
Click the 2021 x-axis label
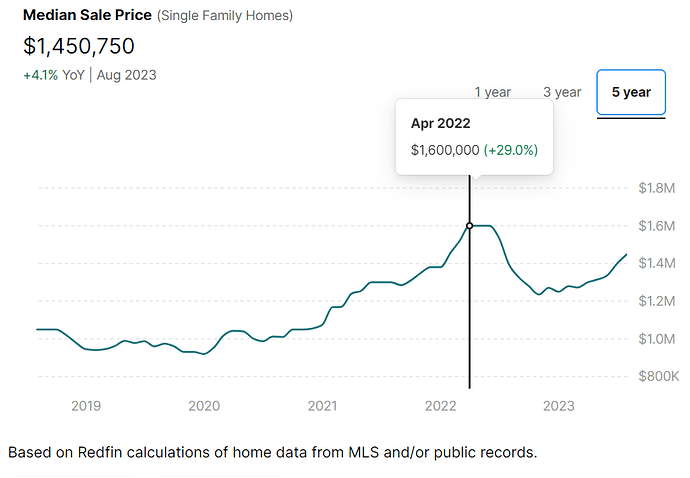(x=322, y=405)
